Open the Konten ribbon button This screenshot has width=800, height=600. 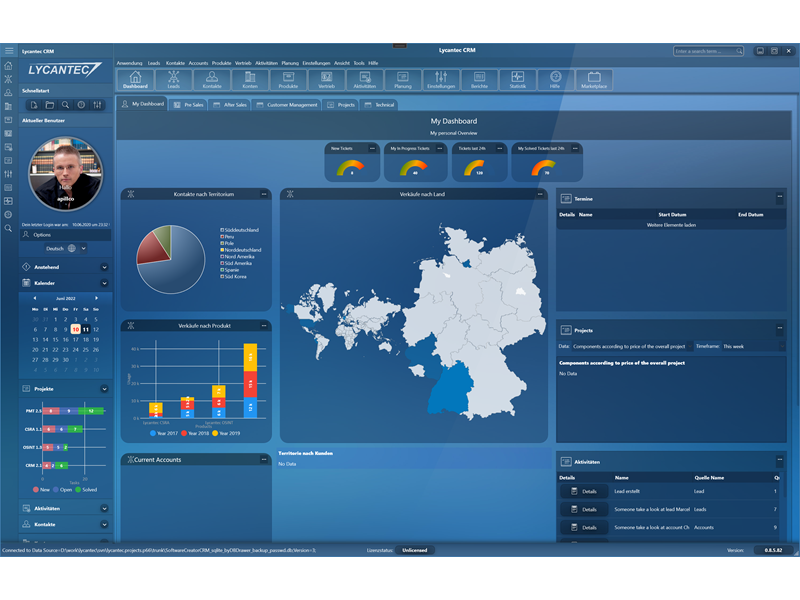click(250, 80)
